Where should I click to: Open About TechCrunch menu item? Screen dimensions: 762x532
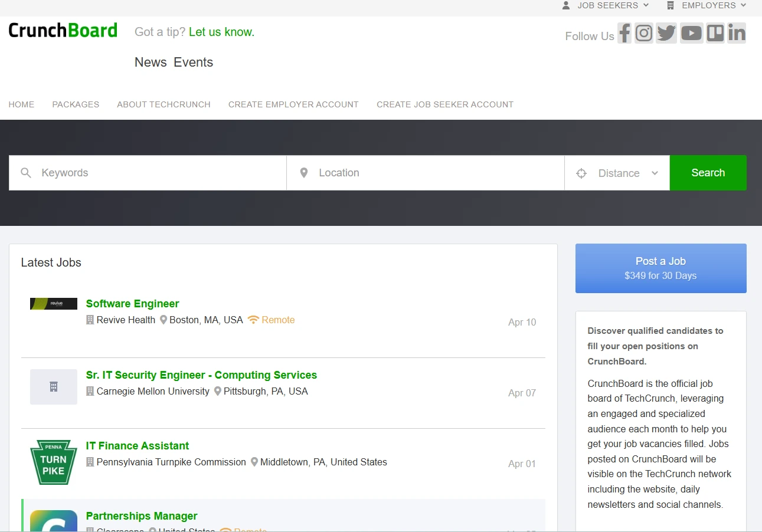tap(163, 104)
